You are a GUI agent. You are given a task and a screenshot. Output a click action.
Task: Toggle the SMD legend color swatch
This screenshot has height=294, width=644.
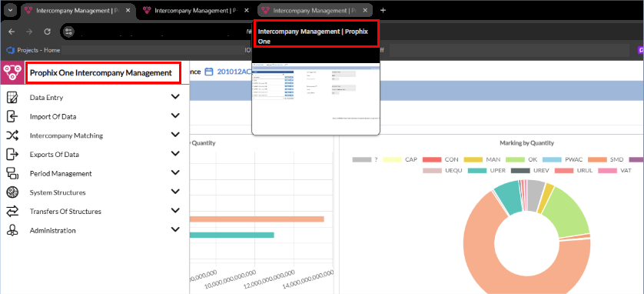pyautogui.click(x=597, y=159)
